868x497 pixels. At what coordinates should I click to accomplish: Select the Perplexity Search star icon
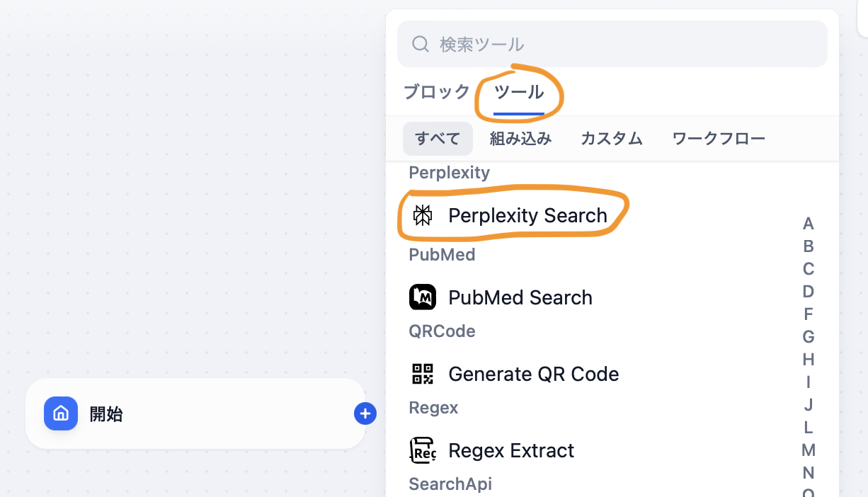tap(423, 215)
